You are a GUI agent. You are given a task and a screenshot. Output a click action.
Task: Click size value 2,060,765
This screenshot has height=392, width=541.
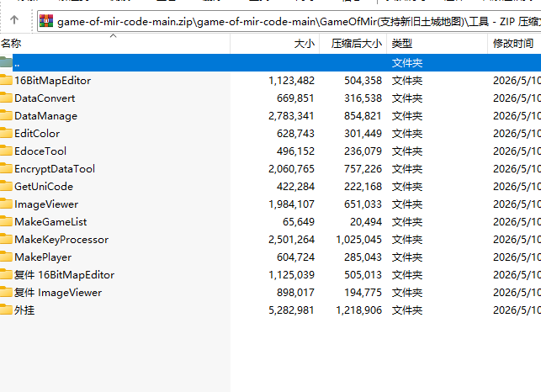pos(292,169)
